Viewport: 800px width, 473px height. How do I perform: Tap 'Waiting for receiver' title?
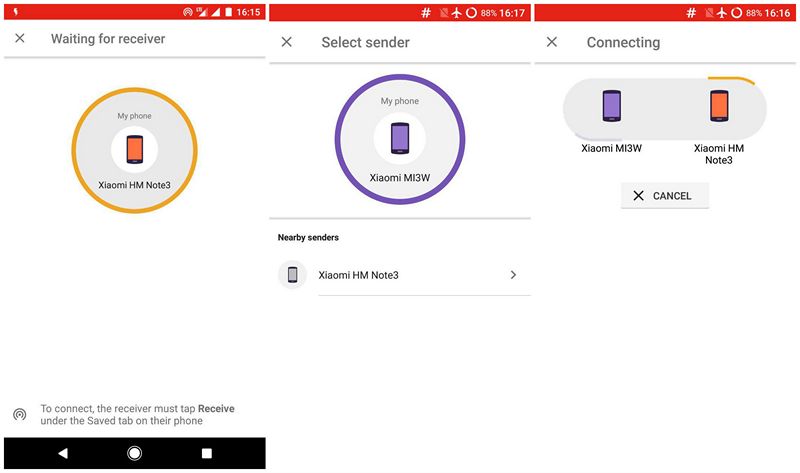coord(108,39)
